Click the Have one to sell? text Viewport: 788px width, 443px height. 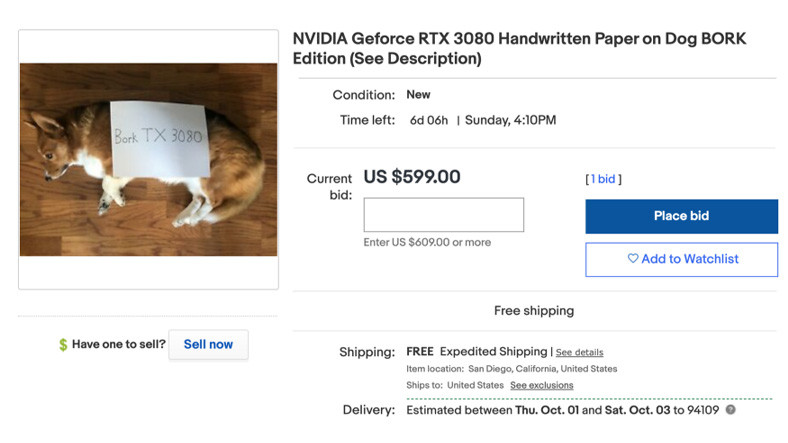click(x=118, y=344)
